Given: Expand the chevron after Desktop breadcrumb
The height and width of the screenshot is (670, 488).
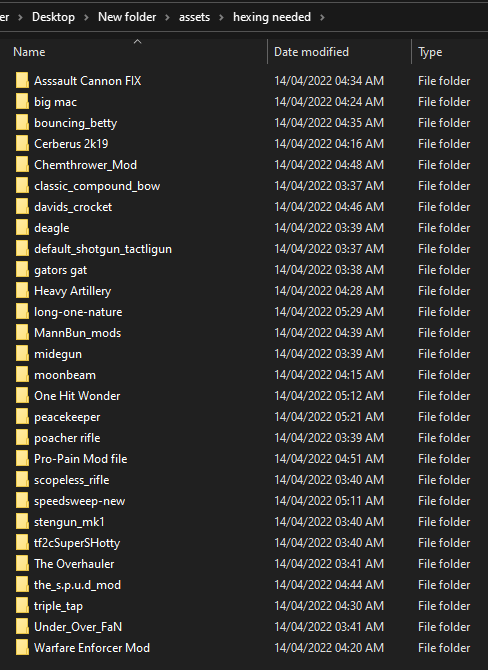Looking at the screenshot, I should 86,18.
